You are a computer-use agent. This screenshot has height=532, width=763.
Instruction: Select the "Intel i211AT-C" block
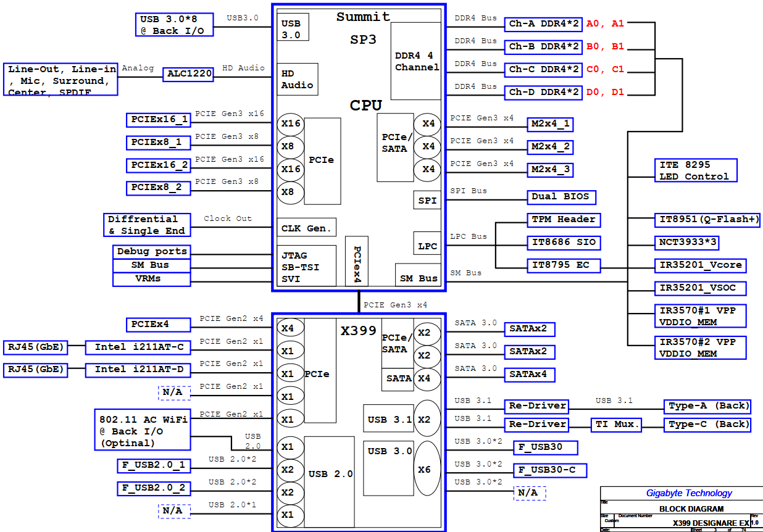pyautogui.click(x=138, y=347)
